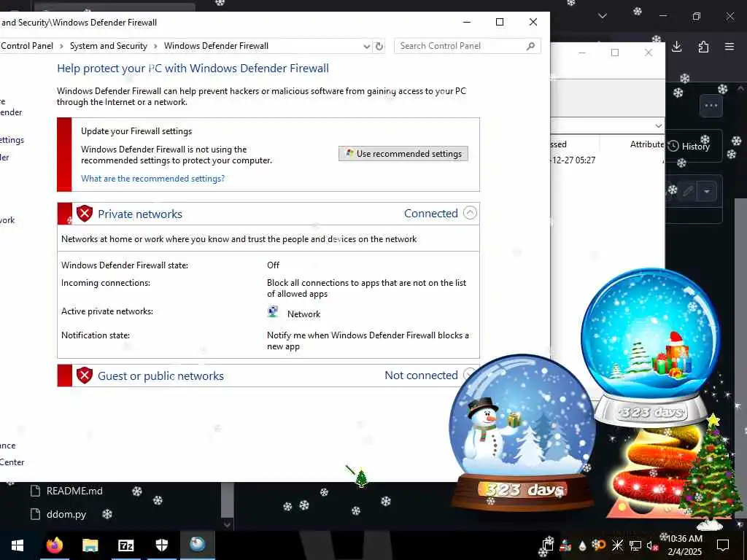Open browser extensions puzzle icon
This screenshot has width=747, height=560.
703,46
